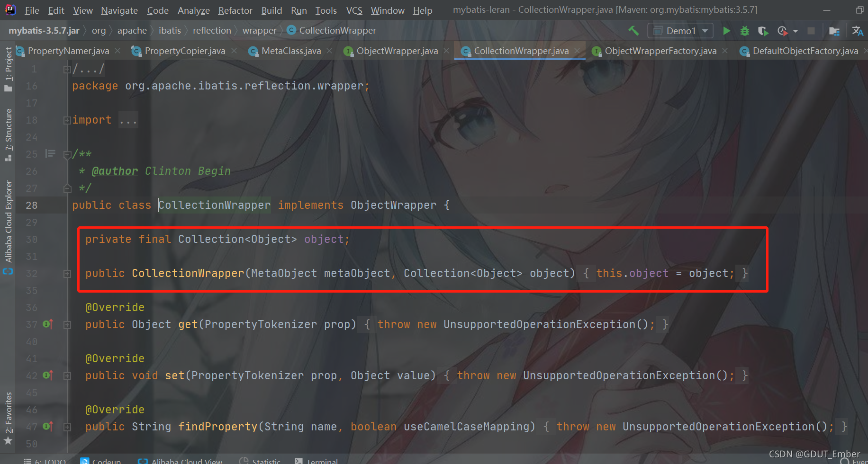Close the PropertyNamer.java tab
This screenshot has width=868, height=464.
click(118, 51)
